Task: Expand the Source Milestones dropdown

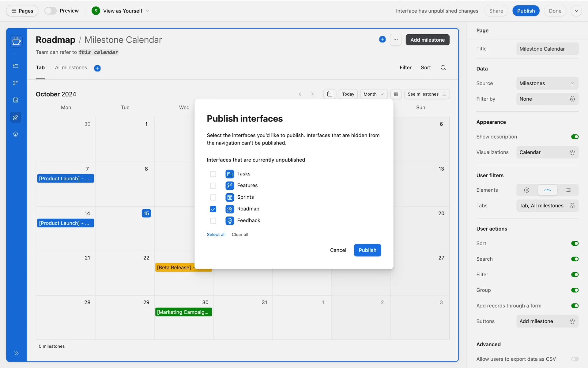Action: pos(547,83)
